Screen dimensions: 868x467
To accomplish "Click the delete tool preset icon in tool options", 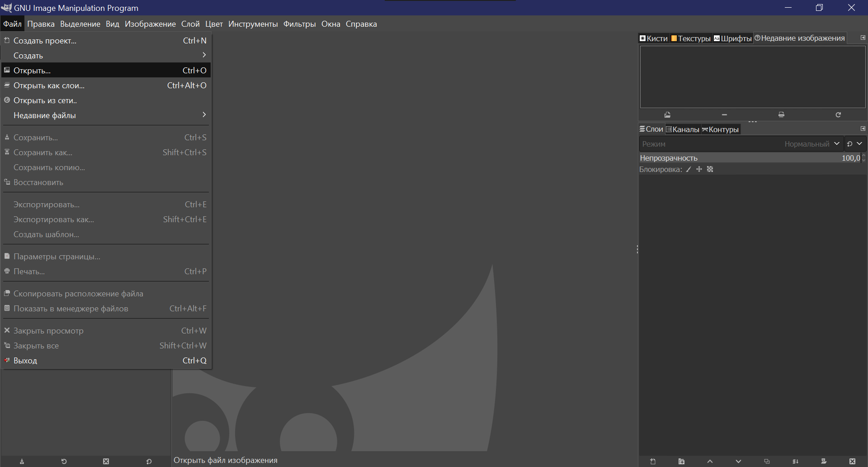I will click(106, 462).
